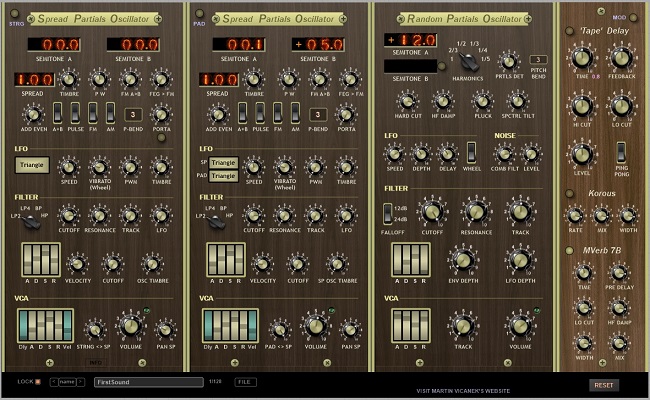Toggle the LOCK indicator
This screenshot has width=650, height=400.
pyautogui.click(x=38, y=381)
